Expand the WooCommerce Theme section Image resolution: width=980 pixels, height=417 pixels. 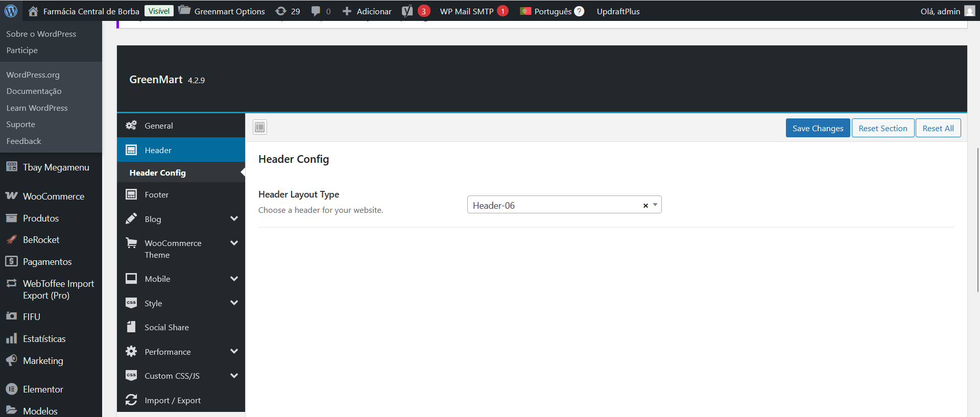pyautogui.click(x=234, y=243)
